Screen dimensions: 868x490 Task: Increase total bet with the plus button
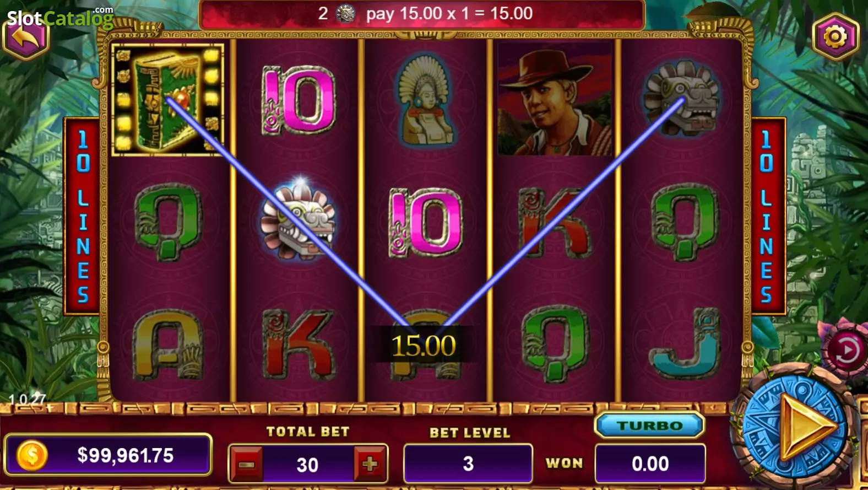click(370, 464)
